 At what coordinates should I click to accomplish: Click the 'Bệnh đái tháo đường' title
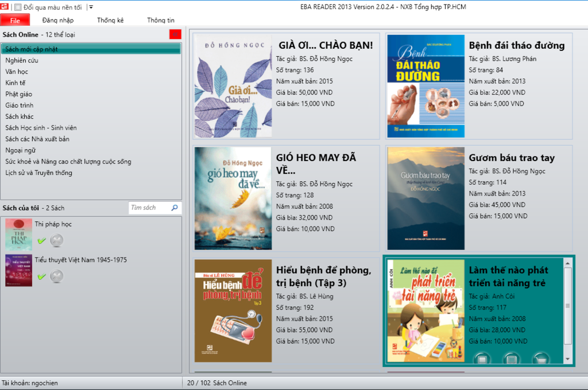(517, 45)
